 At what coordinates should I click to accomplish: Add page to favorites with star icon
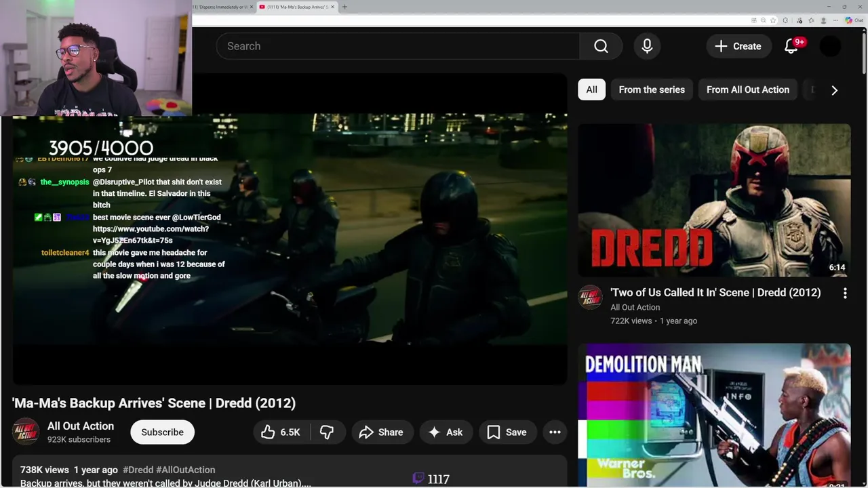[x=773, y=20]
